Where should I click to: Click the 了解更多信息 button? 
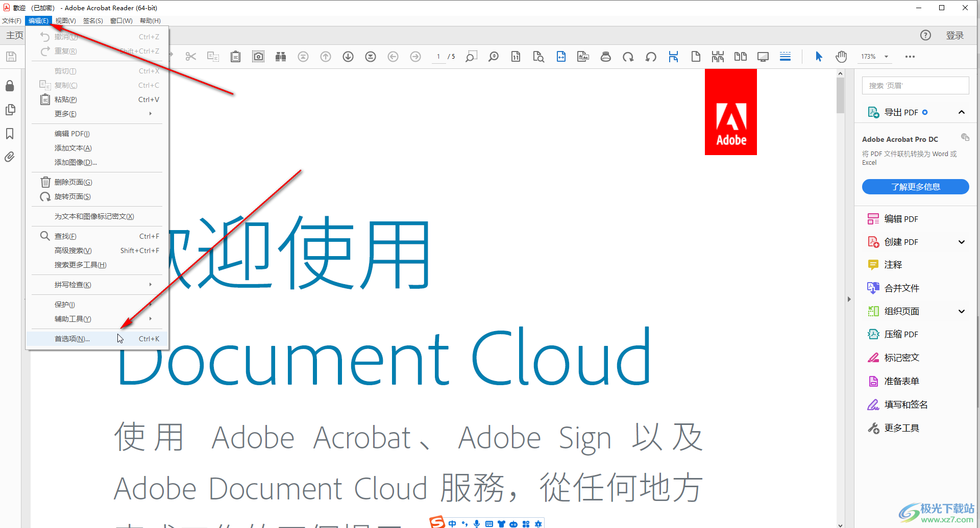pos(915,187)
